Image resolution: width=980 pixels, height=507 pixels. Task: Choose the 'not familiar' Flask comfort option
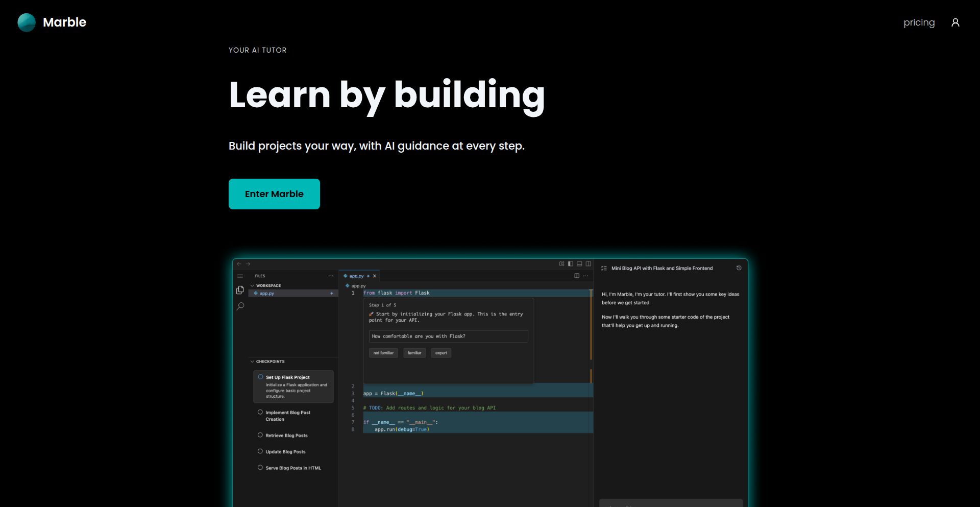pyautogui.click(x=383, y=353)
